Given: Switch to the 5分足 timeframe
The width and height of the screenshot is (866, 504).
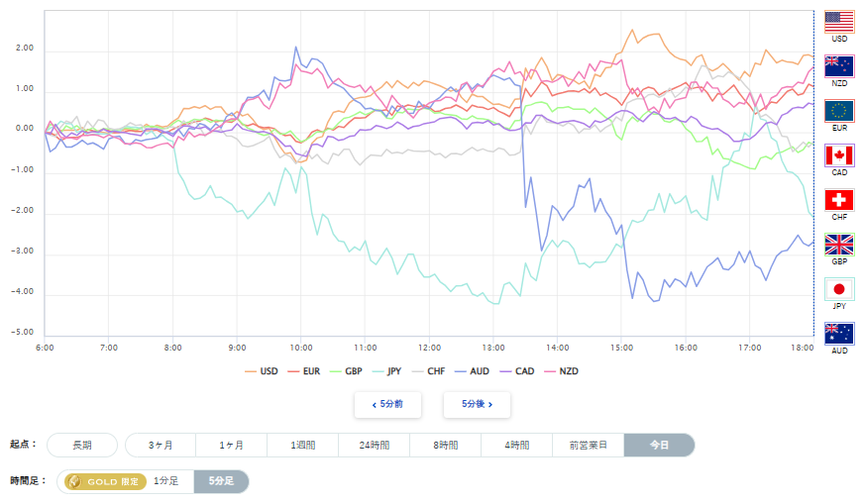Looking at the screenshot, I should point(221,481).
